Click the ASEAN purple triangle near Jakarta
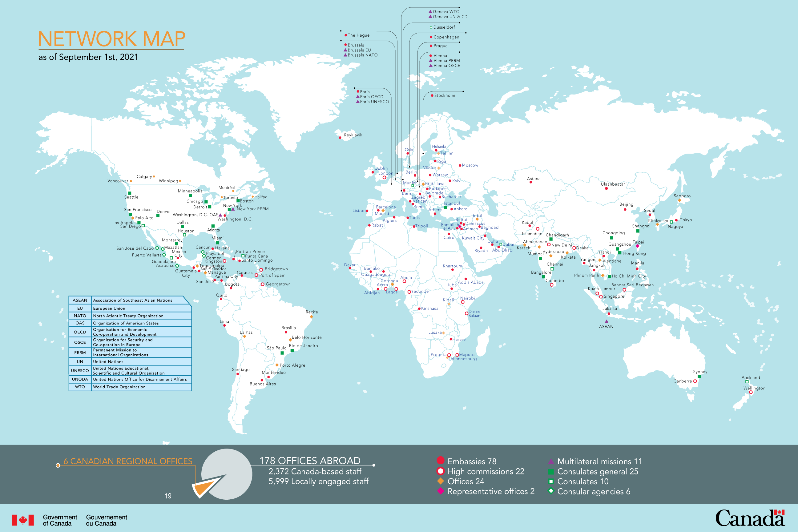The height and width of the screenshot is (532, 798). [606, 321]
